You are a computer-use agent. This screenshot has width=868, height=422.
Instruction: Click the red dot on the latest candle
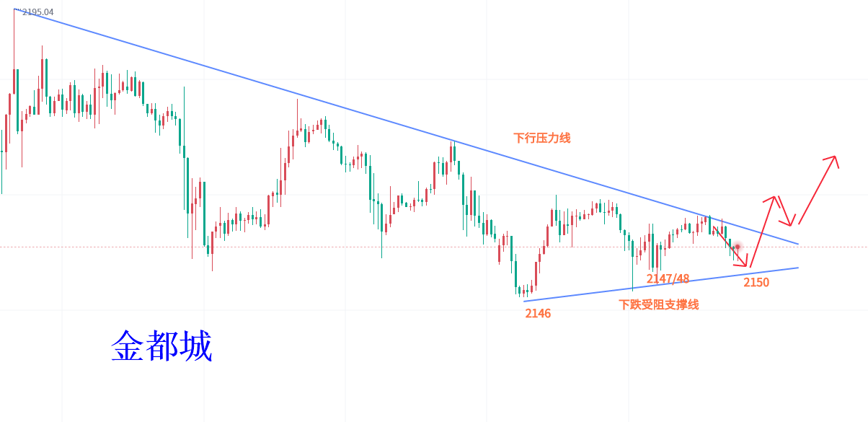(738, 247)
